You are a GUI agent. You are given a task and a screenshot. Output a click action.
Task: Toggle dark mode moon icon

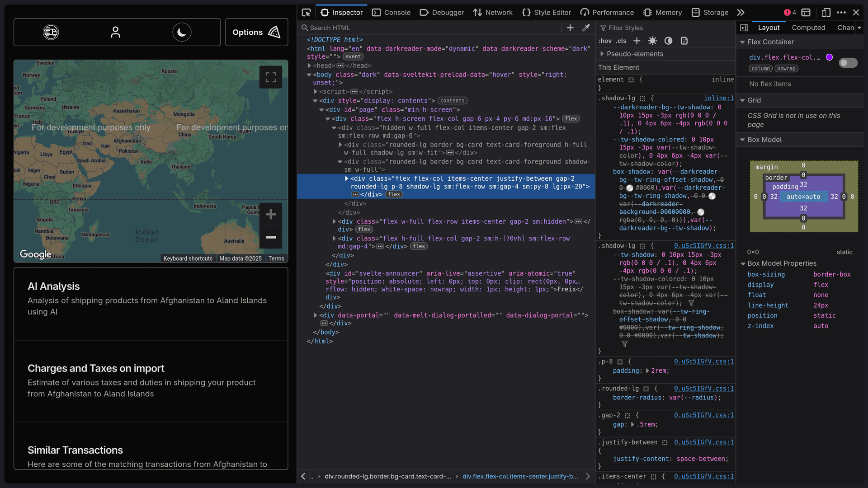click(182, 32)
